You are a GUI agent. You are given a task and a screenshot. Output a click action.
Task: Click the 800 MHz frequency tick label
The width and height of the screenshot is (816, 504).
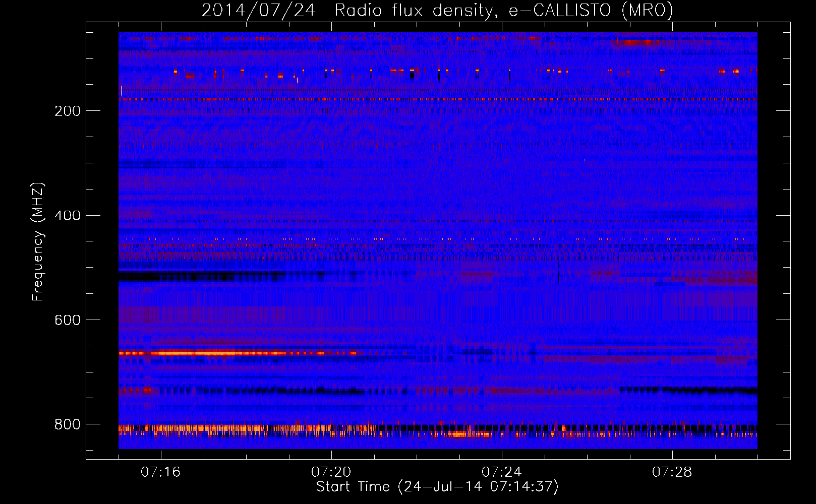68,424
